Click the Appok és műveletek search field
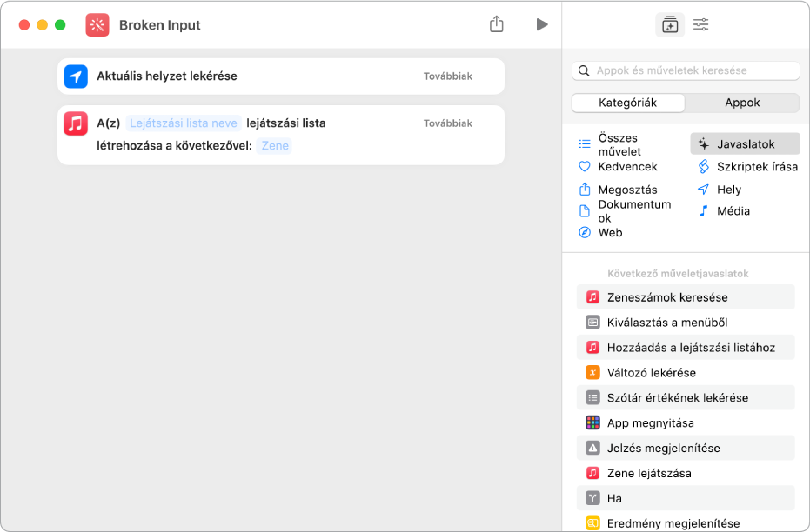 (x=686, y=70)
